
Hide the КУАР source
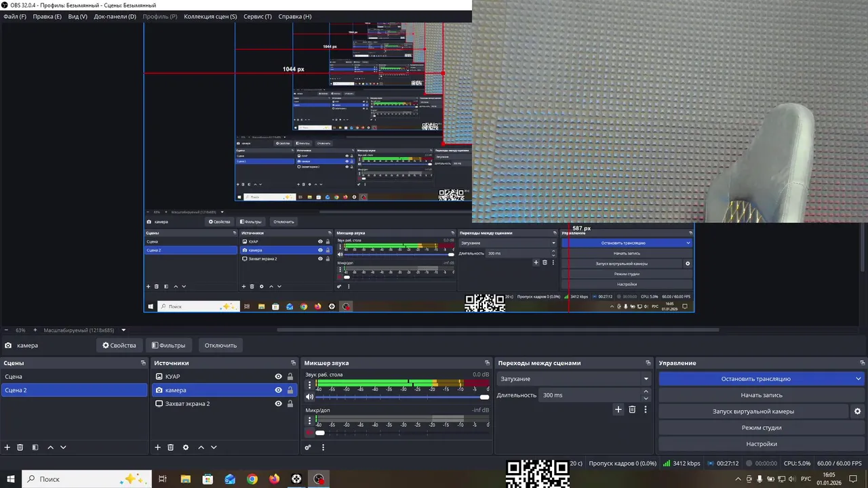tap(278, 377)
